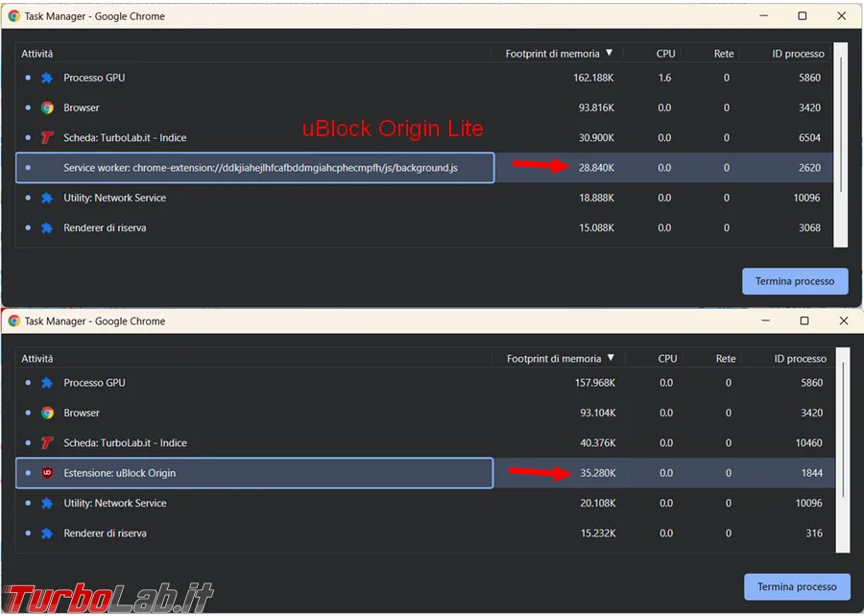This screenshot has height=616, width=864.
Task: Click memory value 28.840K
Action: click(596, 168)
